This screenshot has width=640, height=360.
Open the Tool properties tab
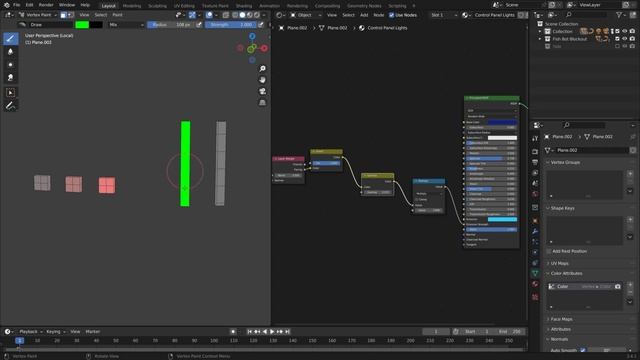pos(535,139)
